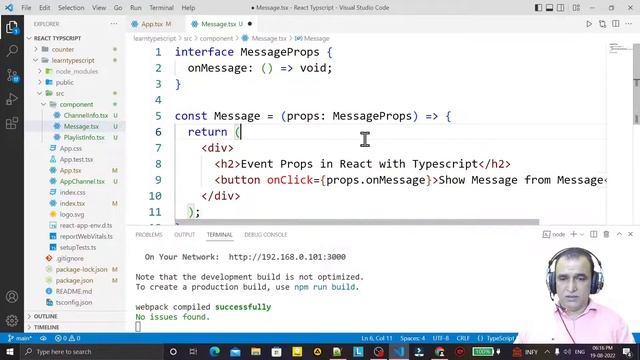Open the Run menu

coord(136,8)
